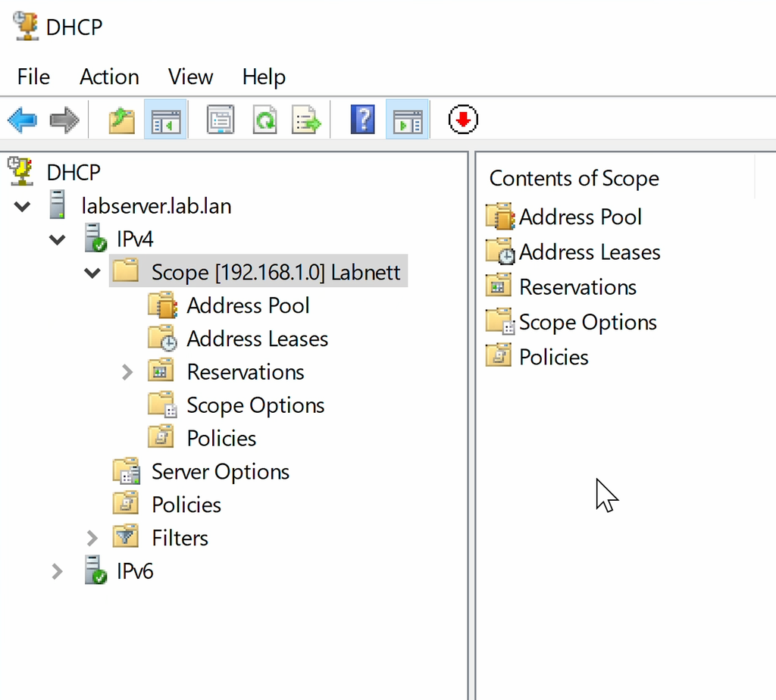Collapse the labserver.lab.lan node
776x700 pixels.
(x=22, y=206)
